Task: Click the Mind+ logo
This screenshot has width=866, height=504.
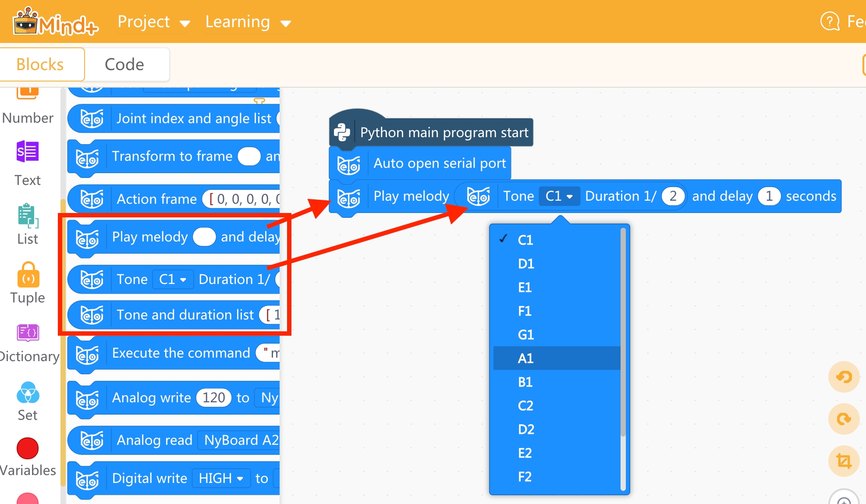Action: [56, 22]
